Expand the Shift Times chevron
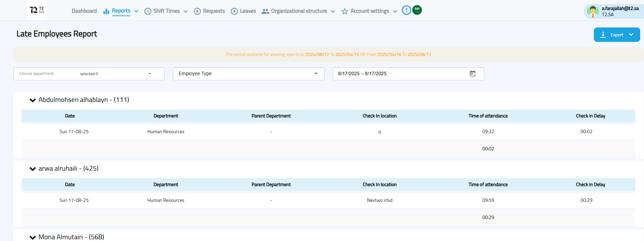 186,11
